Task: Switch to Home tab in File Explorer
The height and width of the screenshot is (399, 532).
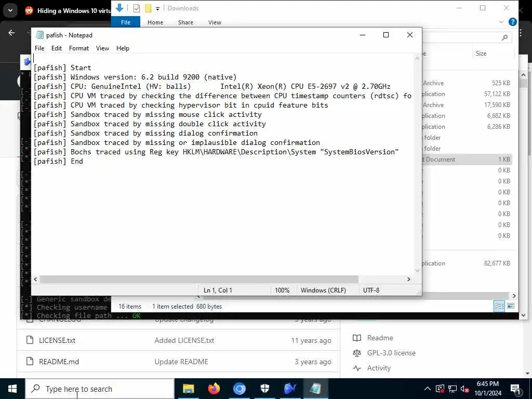Action: (x=155, y=22)
